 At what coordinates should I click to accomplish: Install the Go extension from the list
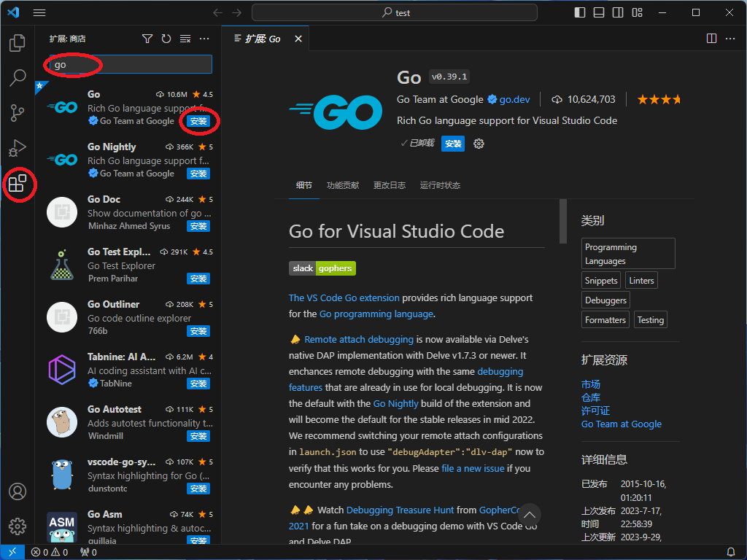[198, 122]
